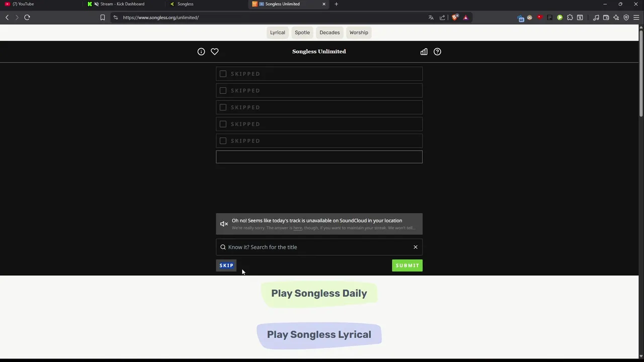Click the green play extension icon
Screen dimensions: 644x362
[559, 18]
